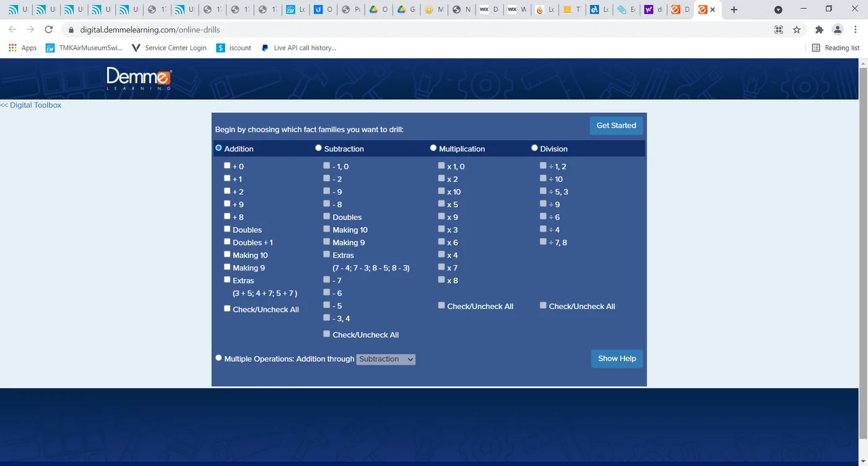Viewport: 868px width, 466px height.
Task: Click the Demme Learning logo
Action: [139, 78]
